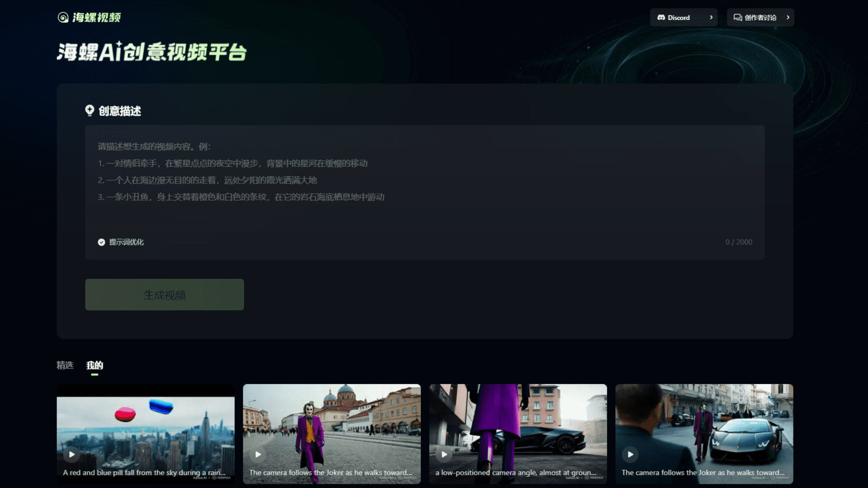Click the lightbulb icon beside 创意描述
This screenshot has width=868, height=488.
(90, 111)
